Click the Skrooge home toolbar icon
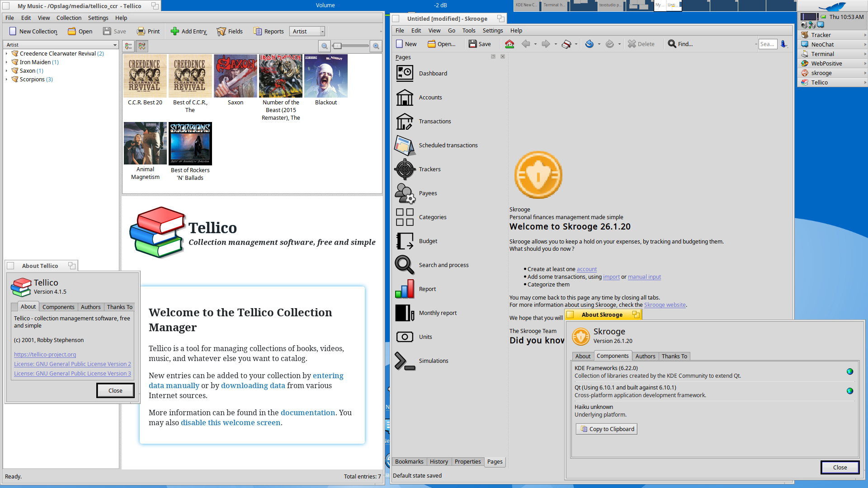The height and width of the screenshot is (488, 868). [509, 44]
